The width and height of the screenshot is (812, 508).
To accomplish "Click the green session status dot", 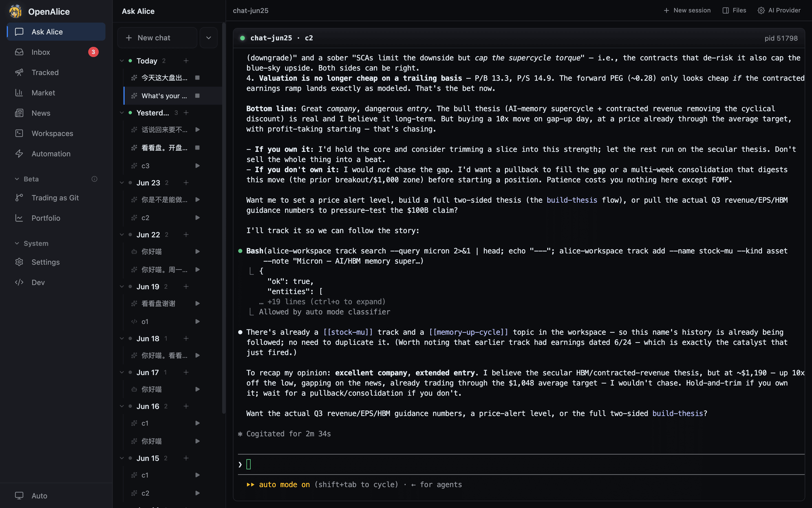I will click(242, 38).
